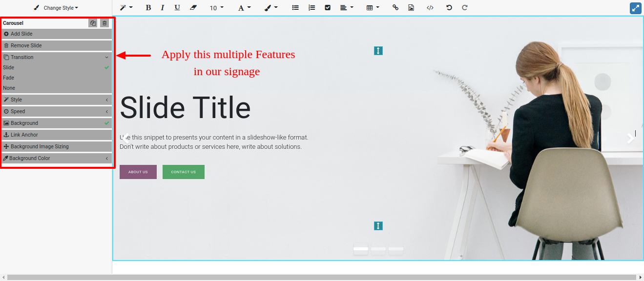Screen dimensions: 644x281
Task: Click the Redo icon
Action: coord(464,7)
